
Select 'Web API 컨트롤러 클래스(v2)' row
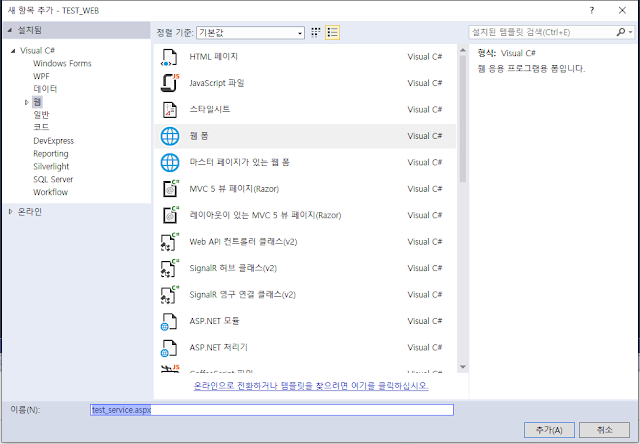pos(305,242)
